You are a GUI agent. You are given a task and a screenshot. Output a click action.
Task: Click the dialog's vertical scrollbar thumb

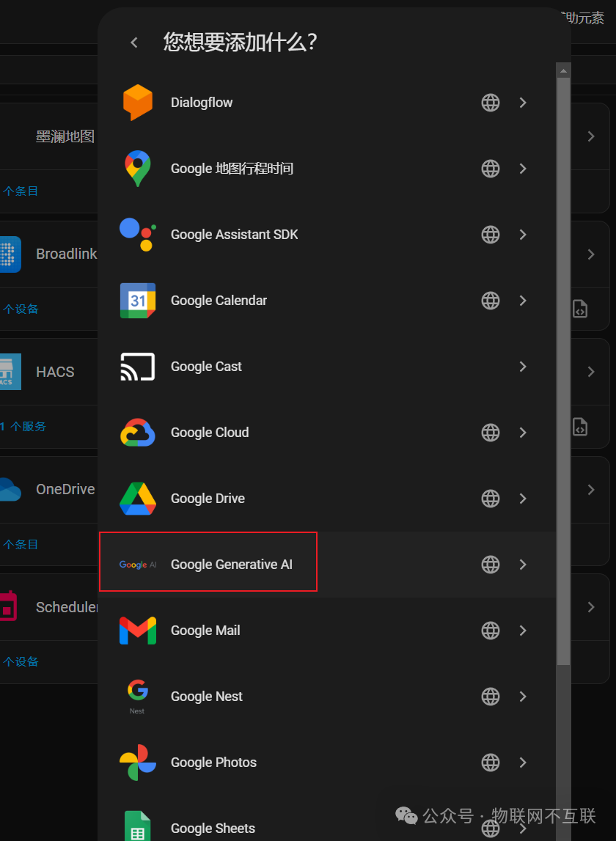563,371
